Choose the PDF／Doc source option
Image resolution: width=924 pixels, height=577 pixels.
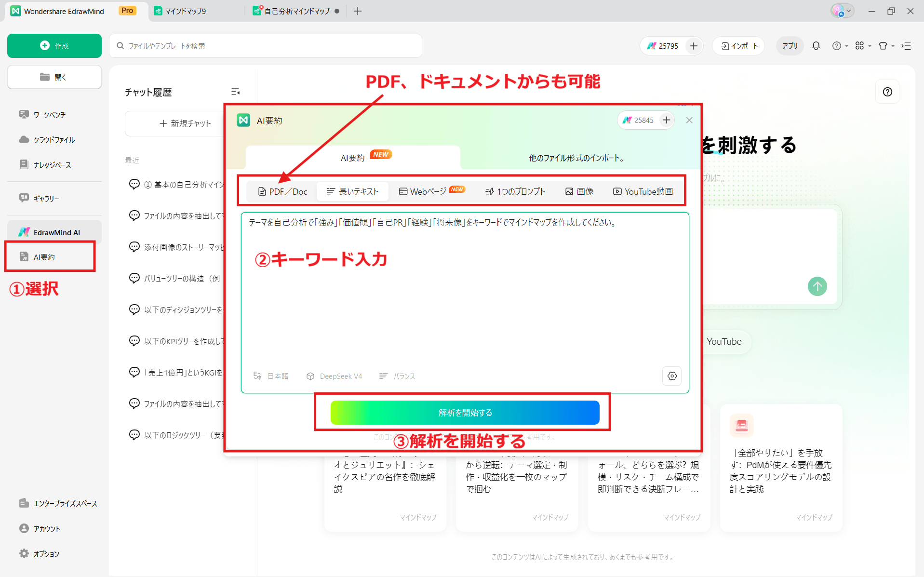[282, 191]
